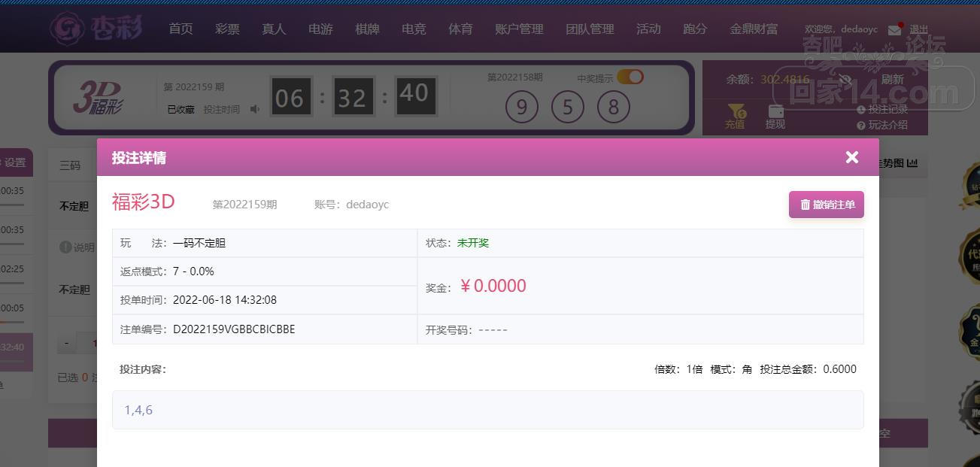Open 玩法介绍 gameplay help
The width and height of the screenshot is (980, 467).
(882, 125)
